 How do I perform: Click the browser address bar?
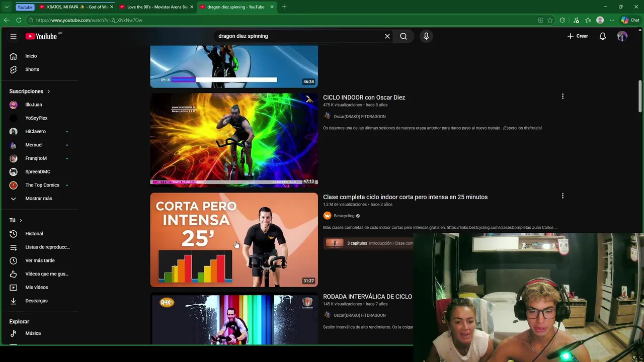point(282,20)
